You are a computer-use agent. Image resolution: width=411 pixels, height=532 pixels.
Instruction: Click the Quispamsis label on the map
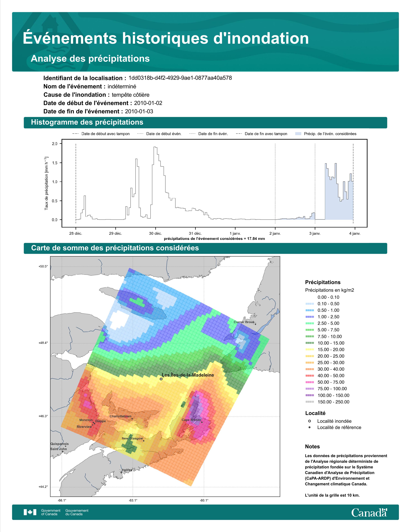click(x=59, y=444)
